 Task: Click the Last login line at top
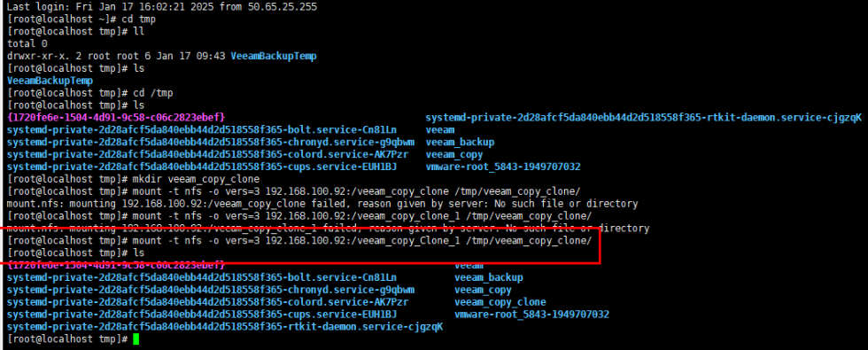(162, 7)
